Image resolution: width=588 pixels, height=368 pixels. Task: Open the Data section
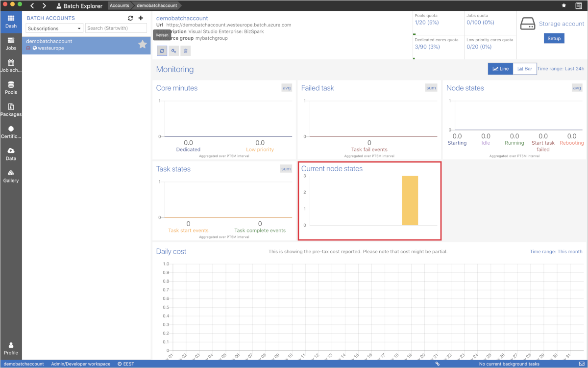[11, 154]
